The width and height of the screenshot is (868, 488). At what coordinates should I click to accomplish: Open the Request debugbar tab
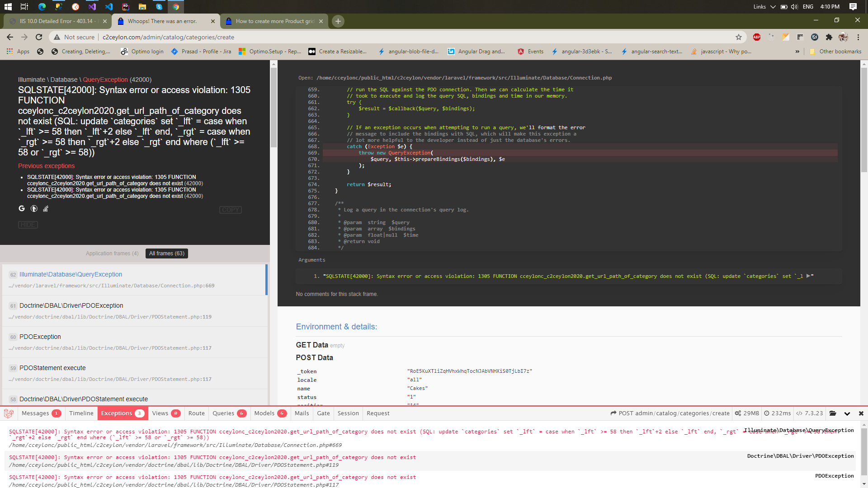tap(378, 413)
